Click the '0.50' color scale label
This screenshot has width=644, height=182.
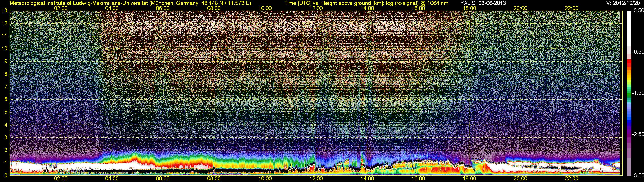click(638, 10)
